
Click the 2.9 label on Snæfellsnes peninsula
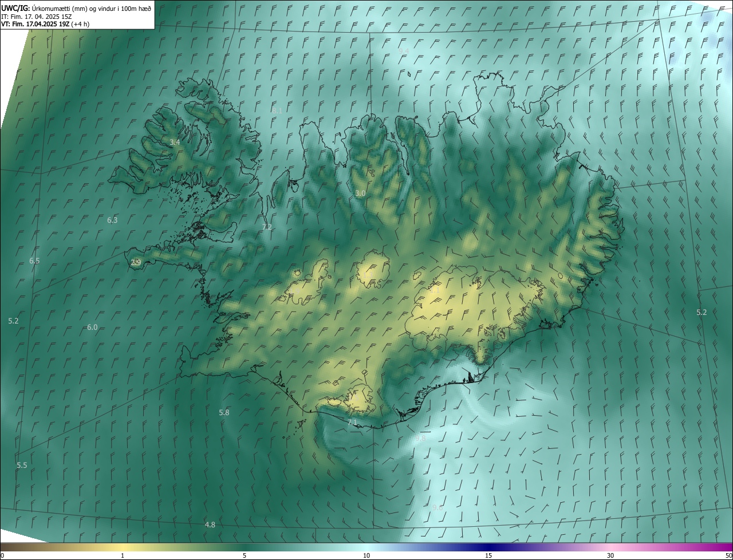[x=136, y=263]
